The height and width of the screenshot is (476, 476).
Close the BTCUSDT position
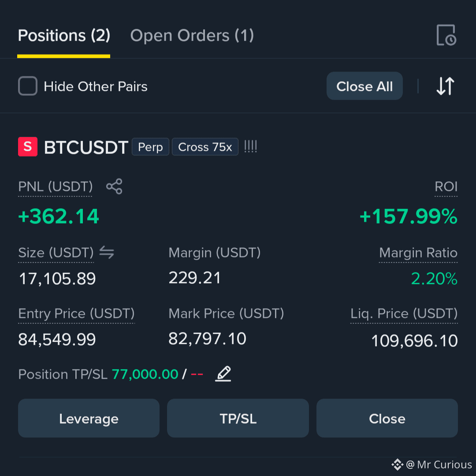[x=387, y=418]
